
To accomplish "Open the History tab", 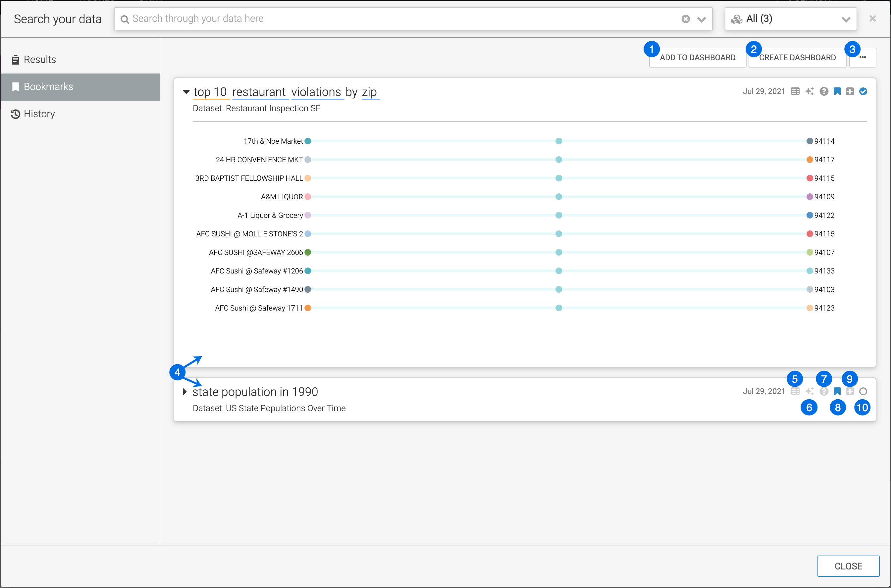I will (x=39, y=114).
